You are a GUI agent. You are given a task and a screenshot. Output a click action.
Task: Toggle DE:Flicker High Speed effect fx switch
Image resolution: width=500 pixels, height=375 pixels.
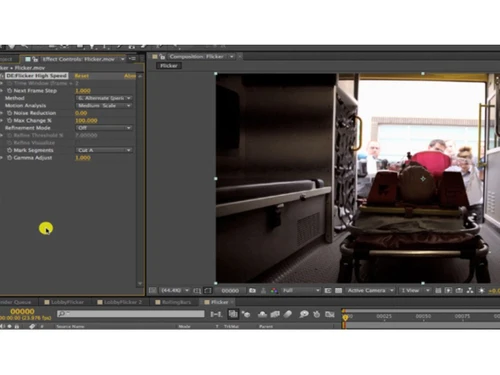click(2, 76)
